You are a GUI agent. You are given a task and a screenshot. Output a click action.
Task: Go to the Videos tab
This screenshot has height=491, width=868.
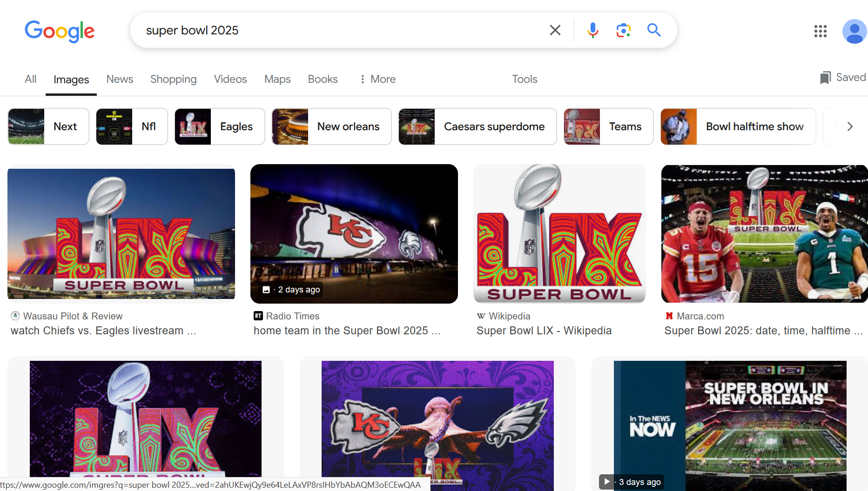tap(230, 79)
